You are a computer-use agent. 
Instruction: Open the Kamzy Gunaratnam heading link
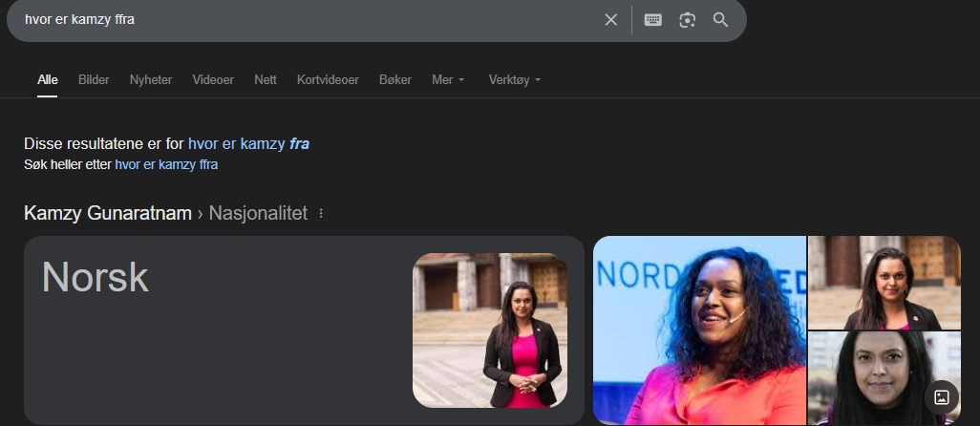[108, 213]
